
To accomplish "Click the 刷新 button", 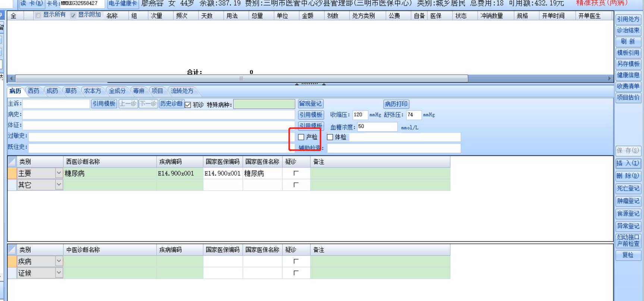I will tap(628, 42).
